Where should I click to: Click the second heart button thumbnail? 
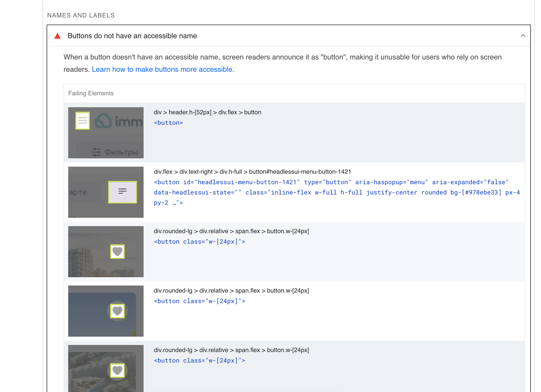point(106,311)
